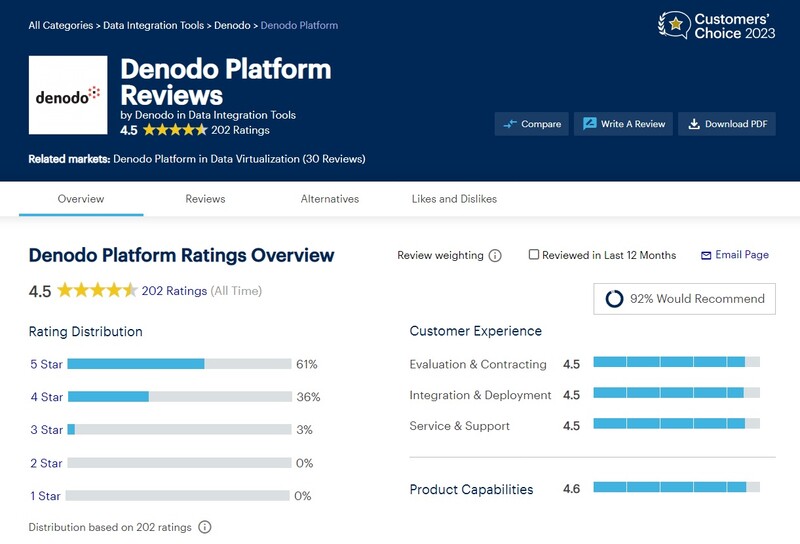The width and height of the screenshot is (800, 544).
Task: Click the yellow stars in Ratings Overview
Action: tap(97, 291)
